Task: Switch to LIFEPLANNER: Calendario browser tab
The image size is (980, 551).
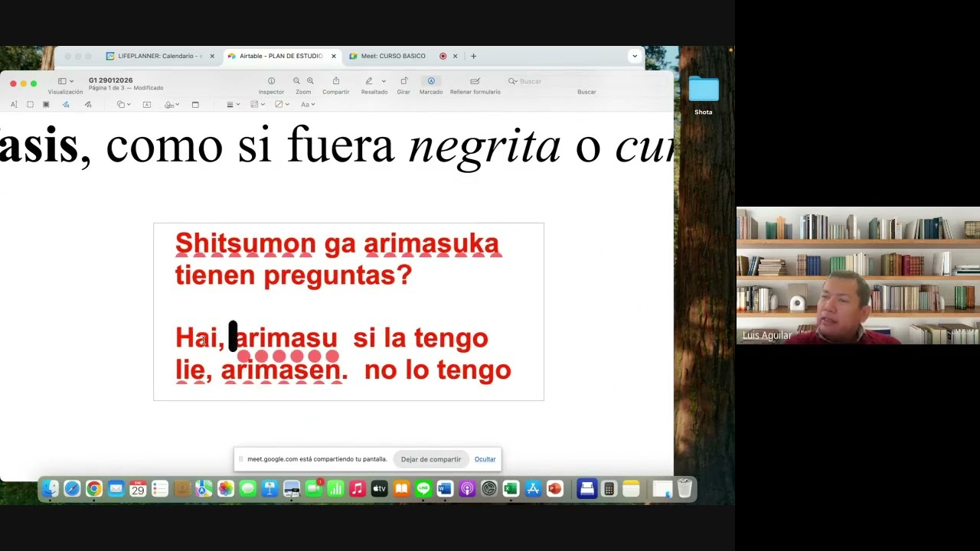Action: coord(160,56)
